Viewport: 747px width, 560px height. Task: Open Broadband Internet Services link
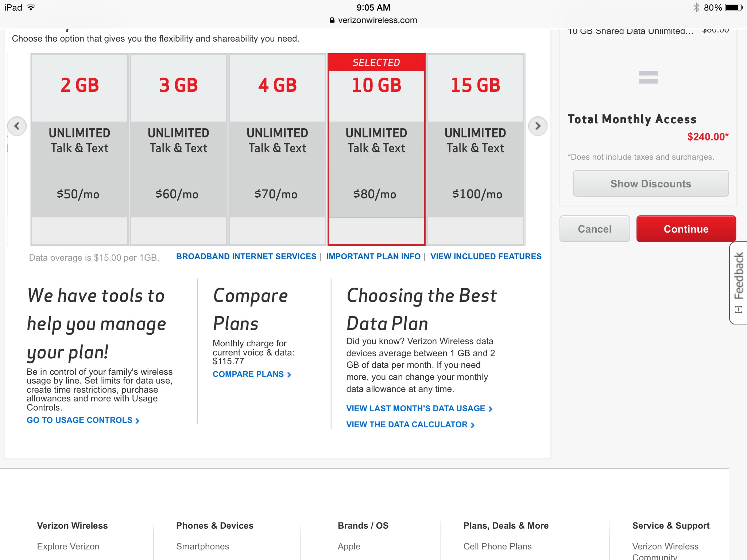[x=246, y=257]
